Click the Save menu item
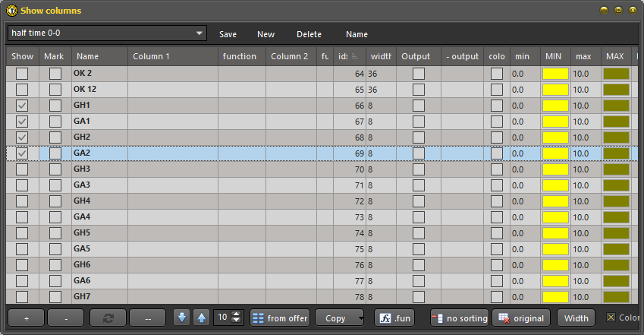The image size is (644, 335). click(228, 34)
